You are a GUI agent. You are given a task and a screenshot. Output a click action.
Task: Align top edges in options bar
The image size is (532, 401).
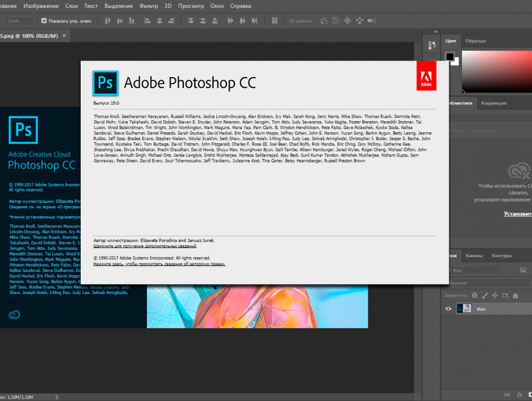pos(107,21)
